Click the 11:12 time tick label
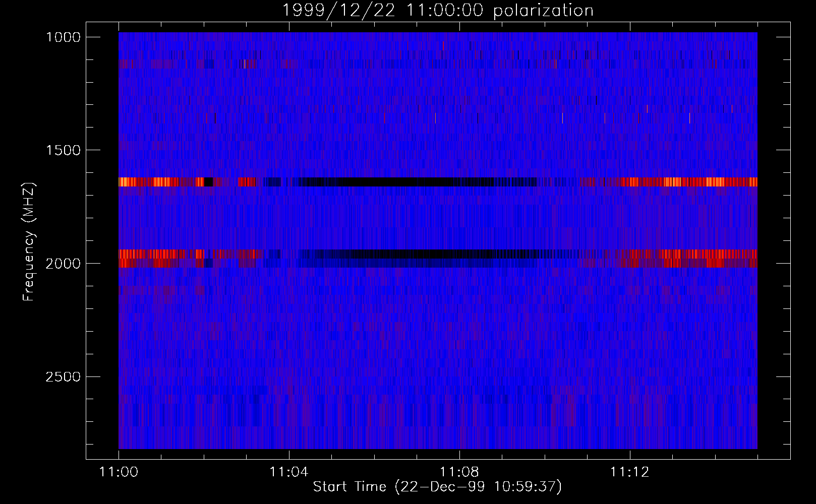 click(x=629, y=472)
